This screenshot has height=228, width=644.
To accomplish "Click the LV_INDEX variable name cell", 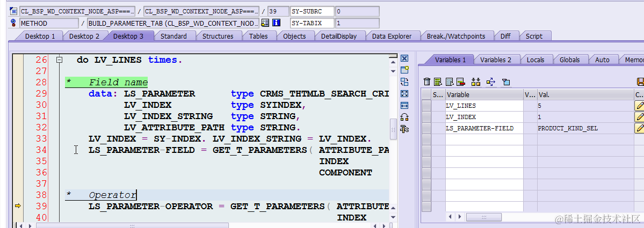I will (484, 117).
